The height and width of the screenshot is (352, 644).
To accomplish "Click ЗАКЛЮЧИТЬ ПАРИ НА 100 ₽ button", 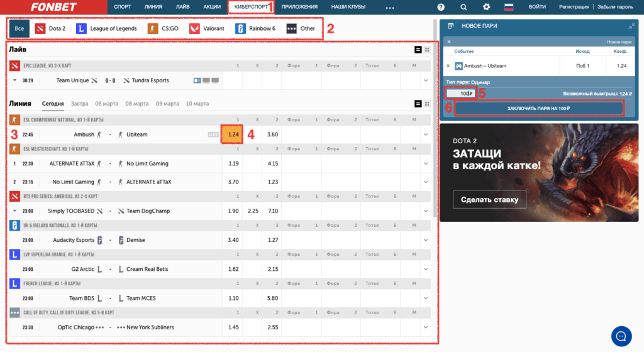I will (538, 108).
